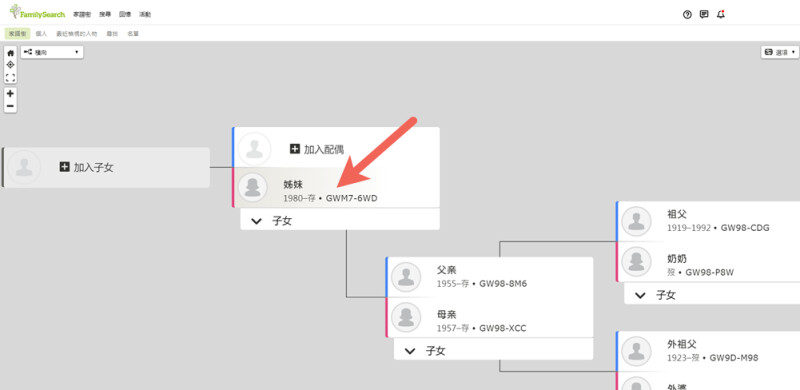The image size is (800, 390).
Task: Open the messages chat icon
Action: click(x=704, y=14)
